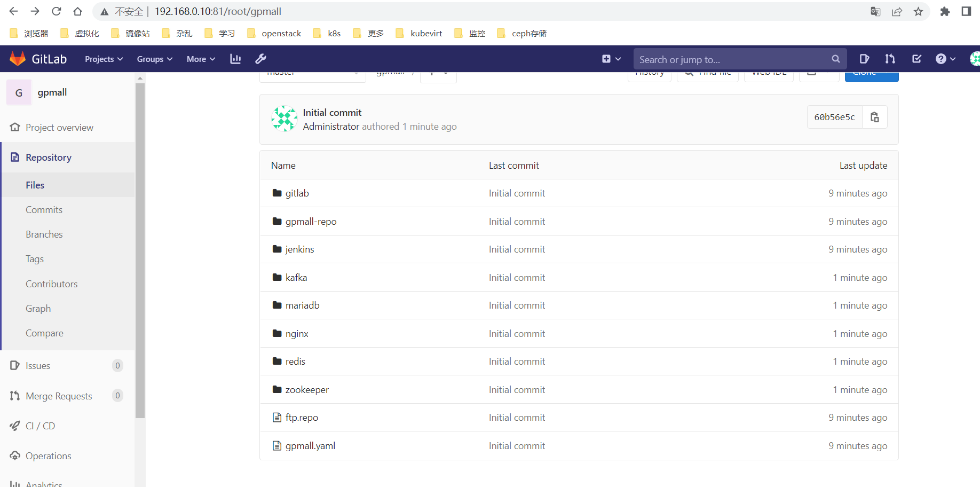Viewport: 980px width, 487px height.
Task: Open the mariadb folder
Action: click(x=303, y=305)
